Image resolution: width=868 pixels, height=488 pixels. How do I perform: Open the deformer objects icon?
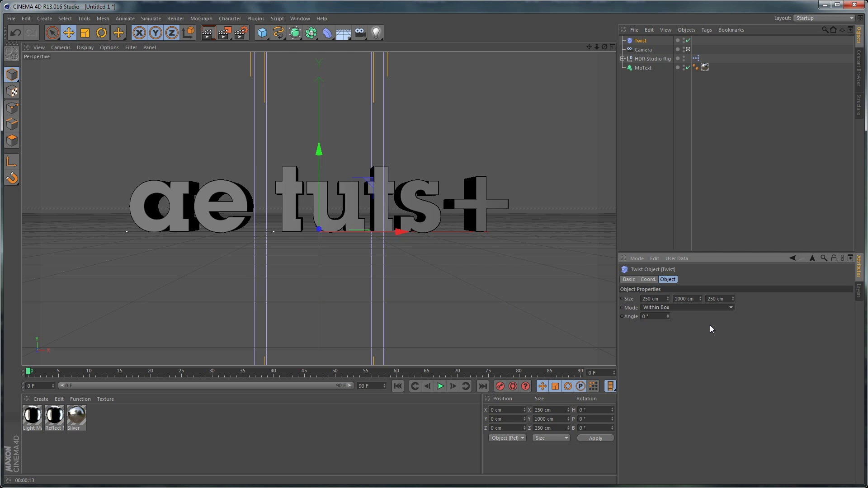pyautogui.click(x=327, y=33)
